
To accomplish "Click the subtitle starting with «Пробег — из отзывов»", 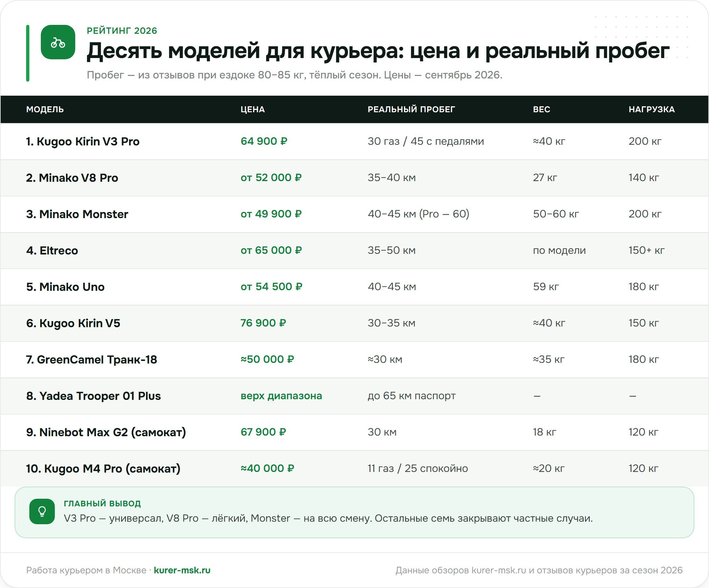I will coord(294,75).
